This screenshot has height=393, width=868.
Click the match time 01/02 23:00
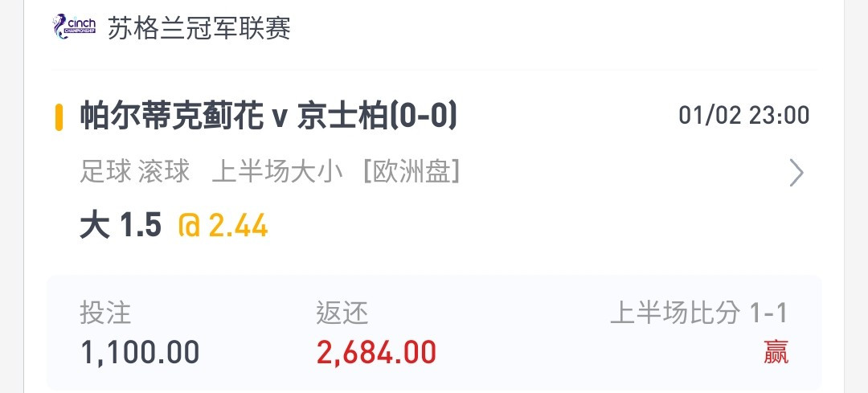point(743,116)
